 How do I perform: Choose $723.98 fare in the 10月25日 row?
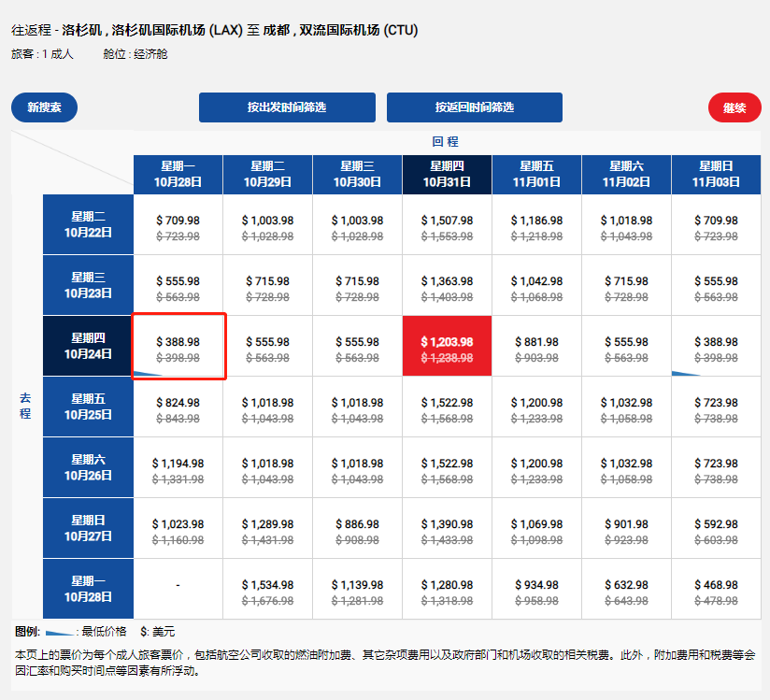[x=716, y=407]
